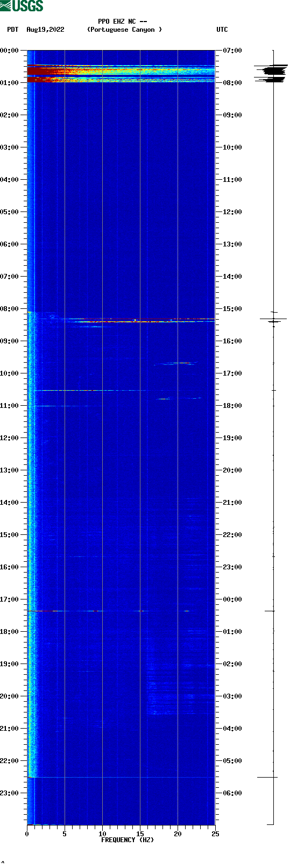This screenshot has width=297, height=868.
Task: Click the 20 Hz frequency tick label
Action: (178, 834)
